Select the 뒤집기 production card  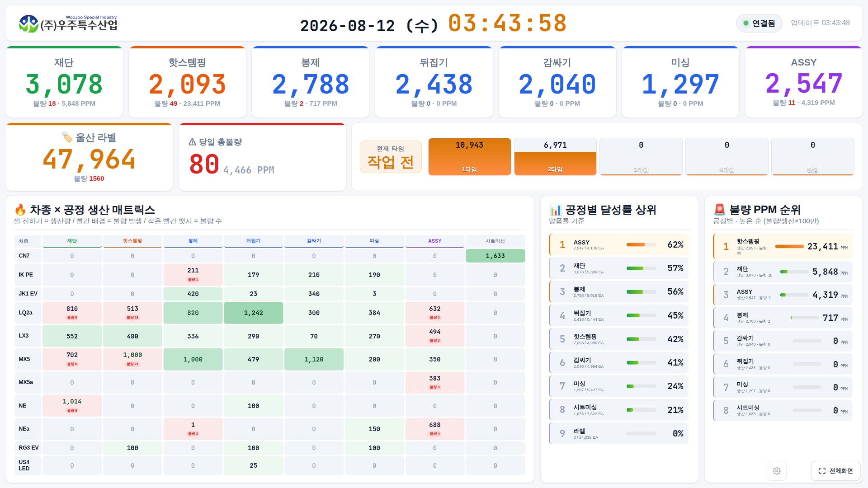(x=434, y=82)
